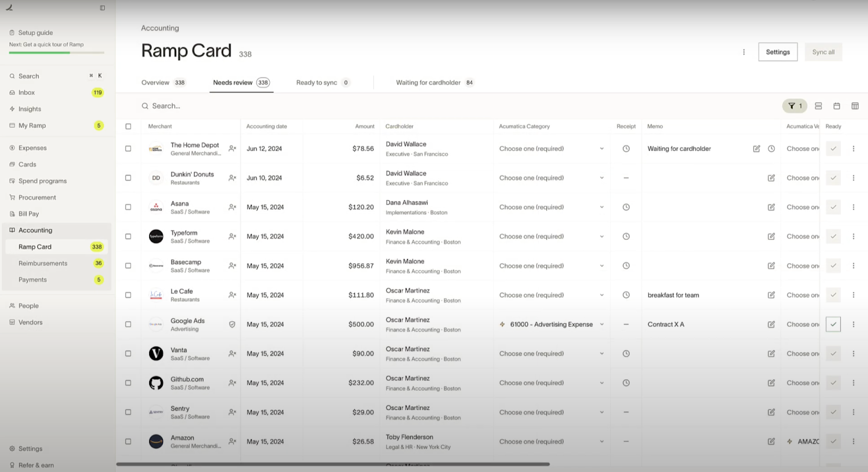
Task: Open the column layout icon in toolbar
Action: pyautogui.click(x=855, y=106)
